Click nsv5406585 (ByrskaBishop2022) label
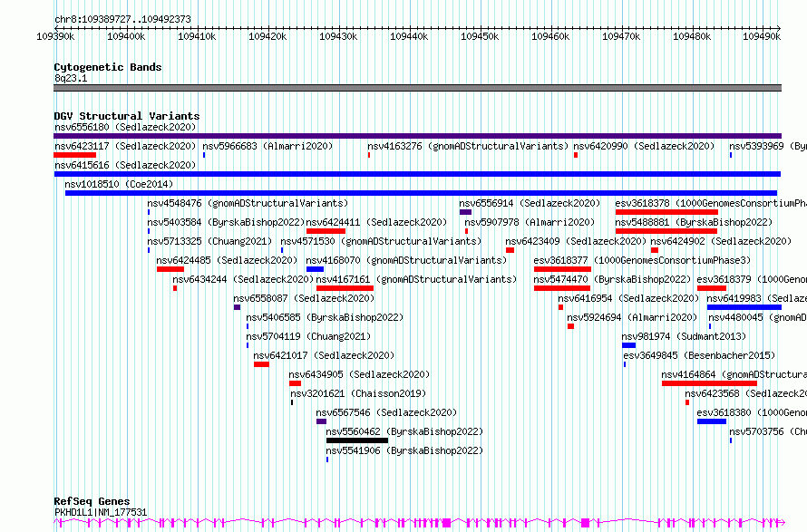The image size is (807, 532). point(325,317)
